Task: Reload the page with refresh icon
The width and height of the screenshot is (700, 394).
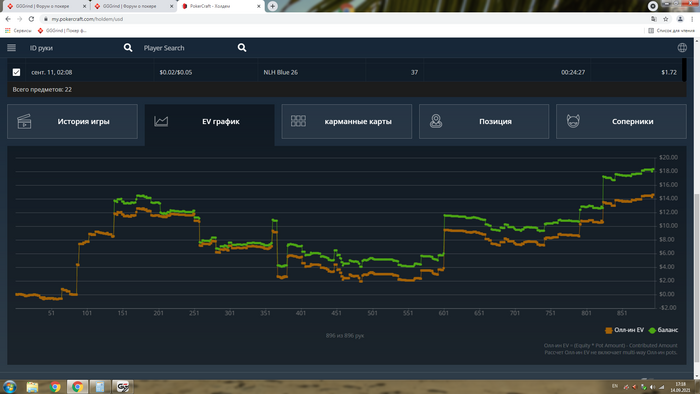Action: click(31, 19)
